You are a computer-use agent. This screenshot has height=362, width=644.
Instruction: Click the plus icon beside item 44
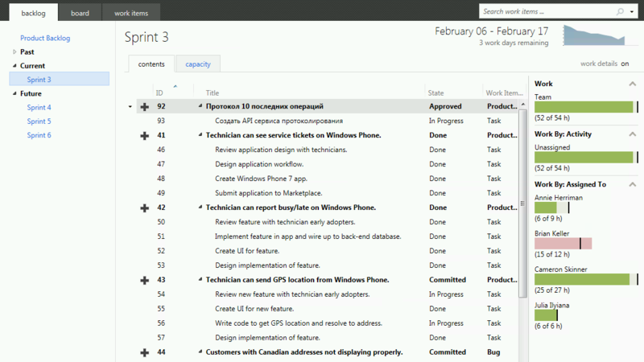[x=145, y=352]
